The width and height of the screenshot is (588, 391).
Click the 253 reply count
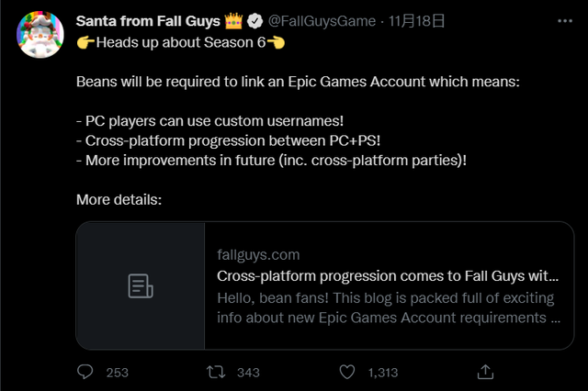coord(117,373)
